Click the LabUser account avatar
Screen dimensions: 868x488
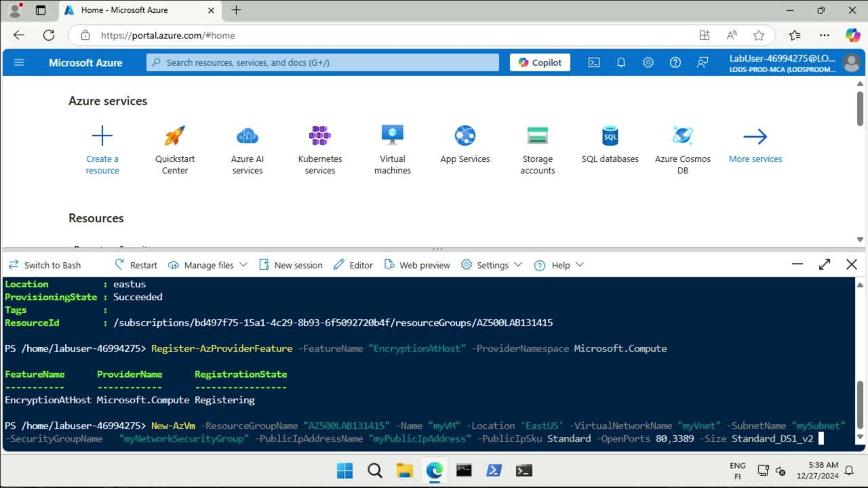tap(851, 62)
